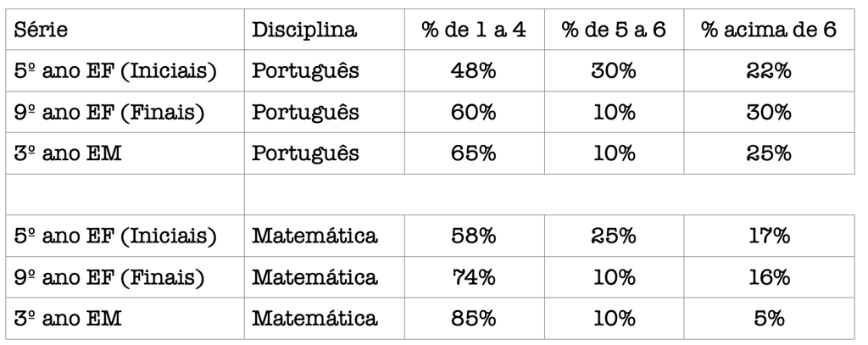Select "Matemática" in the 9º ano EF row
Image resolution: width=868 pixels, height=345 pixels.
[x=314, y=277]
